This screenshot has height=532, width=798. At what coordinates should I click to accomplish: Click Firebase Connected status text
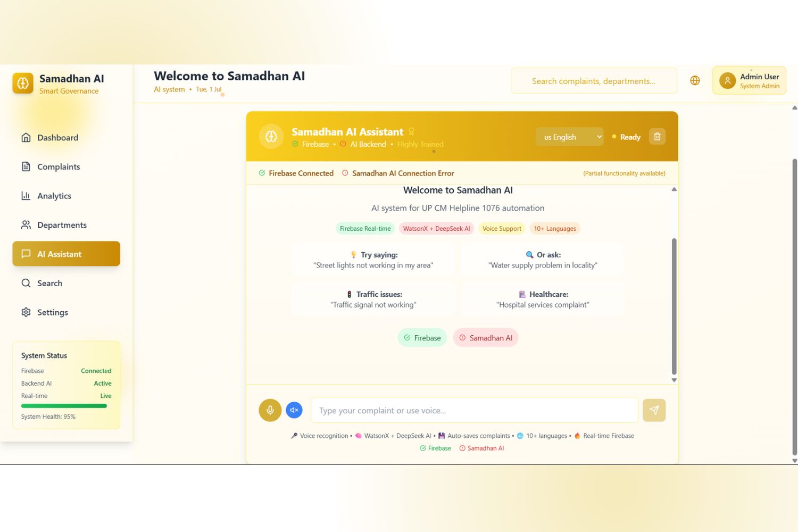(x=296, y=173)
